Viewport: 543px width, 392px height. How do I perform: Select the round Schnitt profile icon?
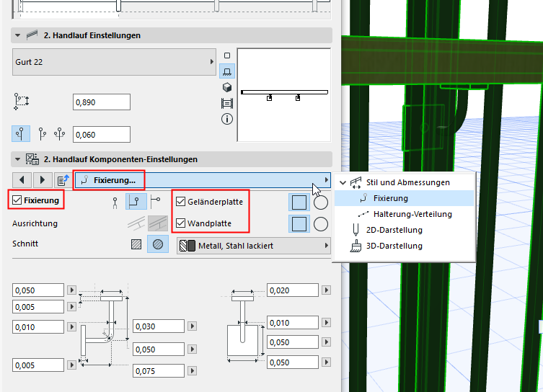click(158, 244)
